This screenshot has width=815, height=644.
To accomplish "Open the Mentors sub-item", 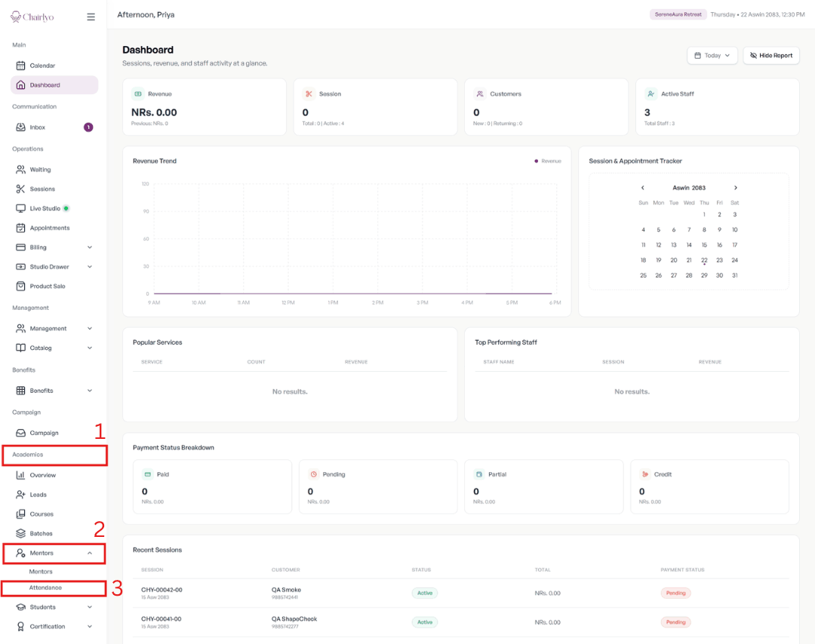I will pos(41,572).
